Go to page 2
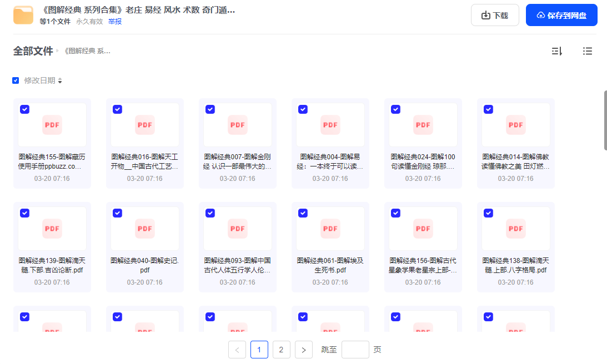The image size is (607, 364). click(281, 350)
